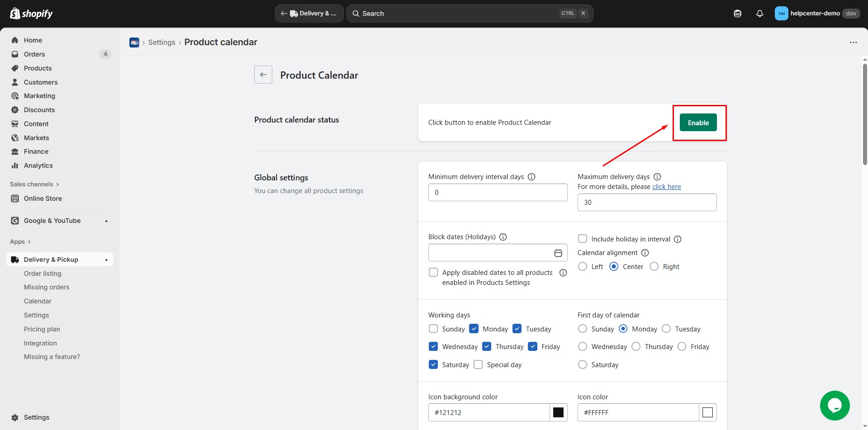This screenshot has height=430, width=868.
Task: Open the Missing orders page
Action: [47, 287]
